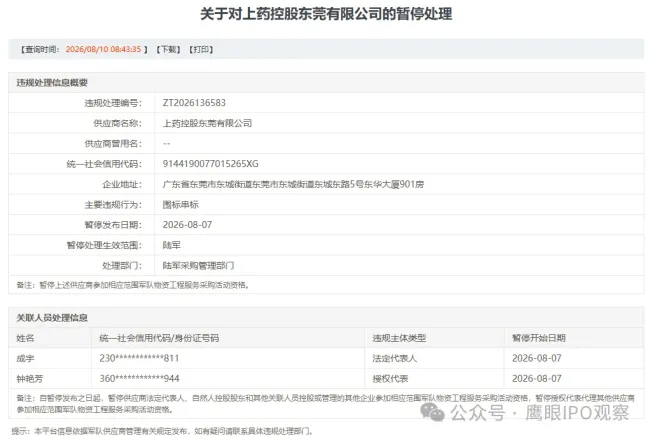Click the 违规处理编号 label
Viewport: 650px width, 439px height.
pos(113,103)
